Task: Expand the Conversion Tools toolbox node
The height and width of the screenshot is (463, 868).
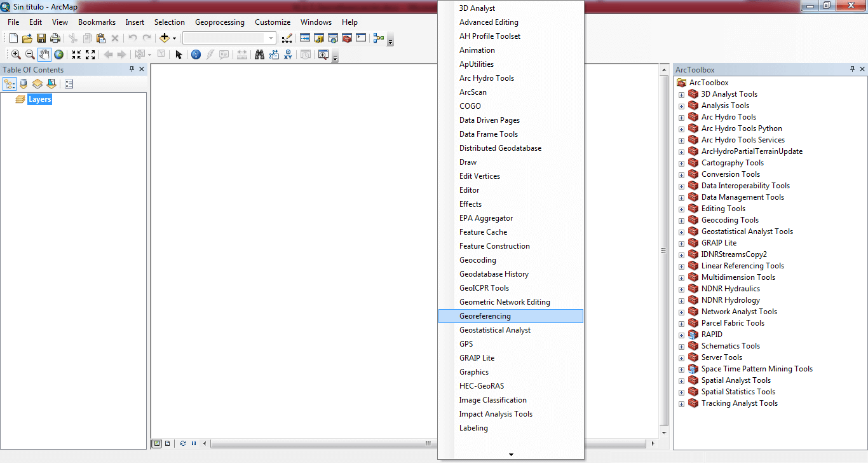Action: (x=681, y=175)
